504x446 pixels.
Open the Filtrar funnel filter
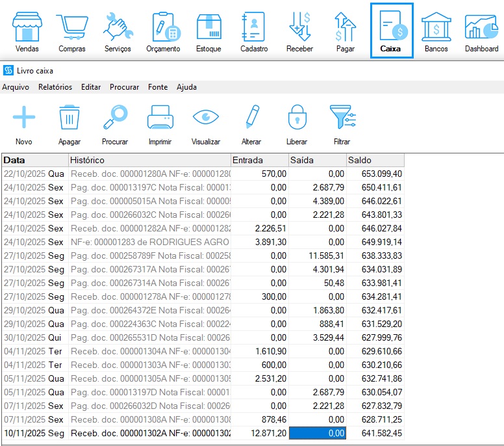pyautogui.click(x=342, y=118)
